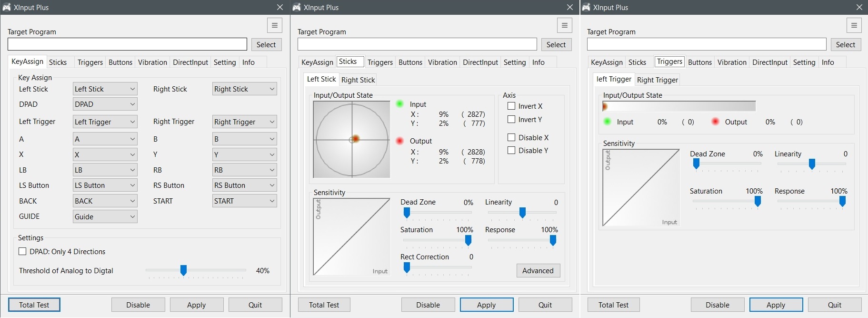The height and width of the screenshot is (318, 868).
Task: Click Disable in right window
Action: click(718, 305)
